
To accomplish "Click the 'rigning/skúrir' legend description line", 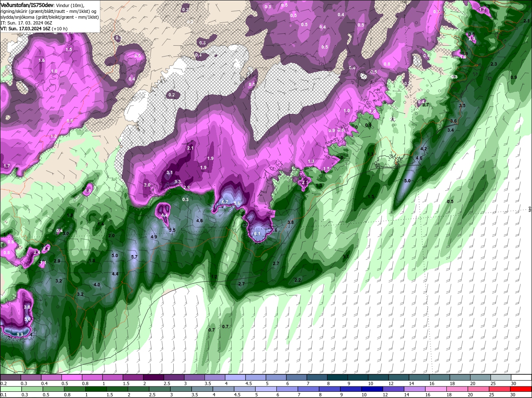I will tap(48, 11).
